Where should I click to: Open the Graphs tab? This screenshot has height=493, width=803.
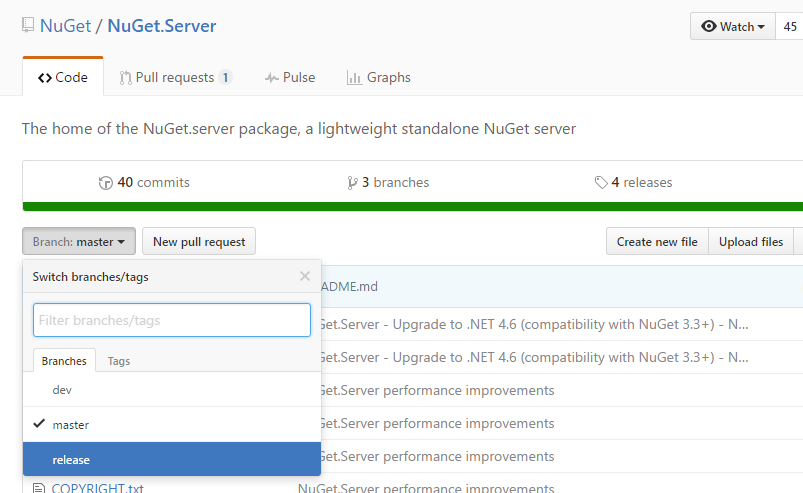[x=378, y=77]
